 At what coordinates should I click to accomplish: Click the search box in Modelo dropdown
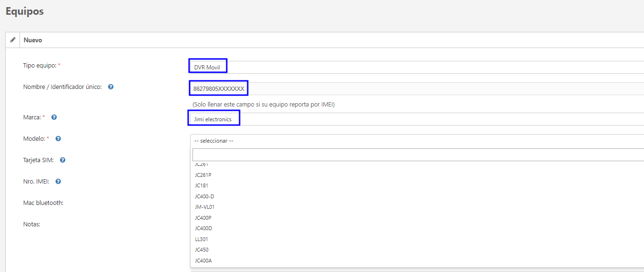click(x=418, y=155)
